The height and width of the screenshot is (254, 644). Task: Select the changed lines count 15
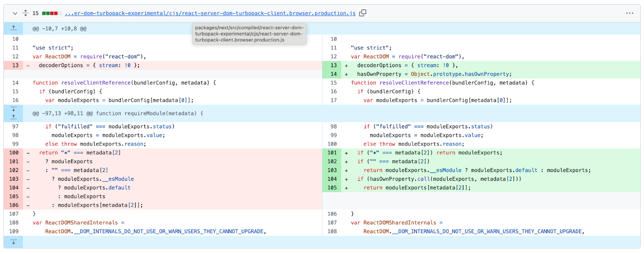(x=35, y=13)
